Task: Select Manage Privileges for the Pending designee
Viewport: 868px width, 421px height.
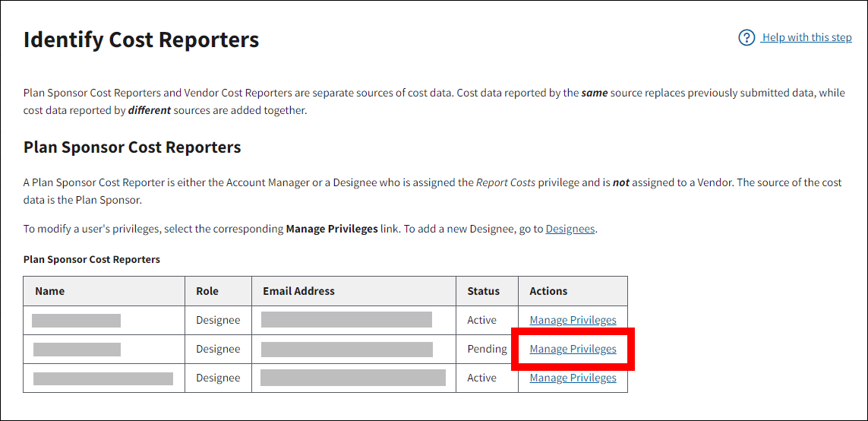Action: click(x=573, y=350)
